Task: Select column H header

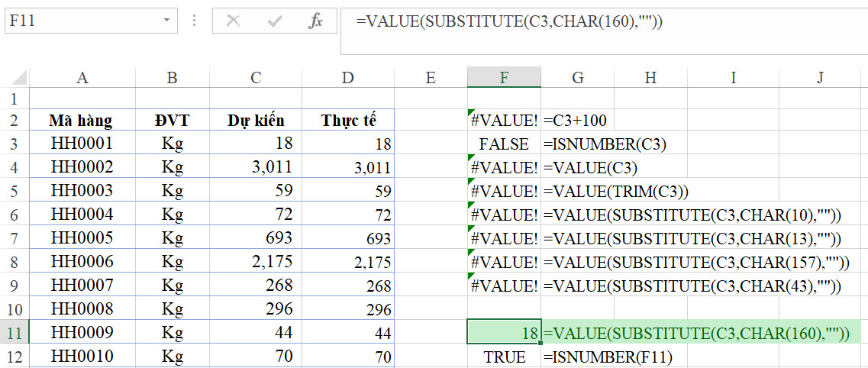Action: (650, 77)
